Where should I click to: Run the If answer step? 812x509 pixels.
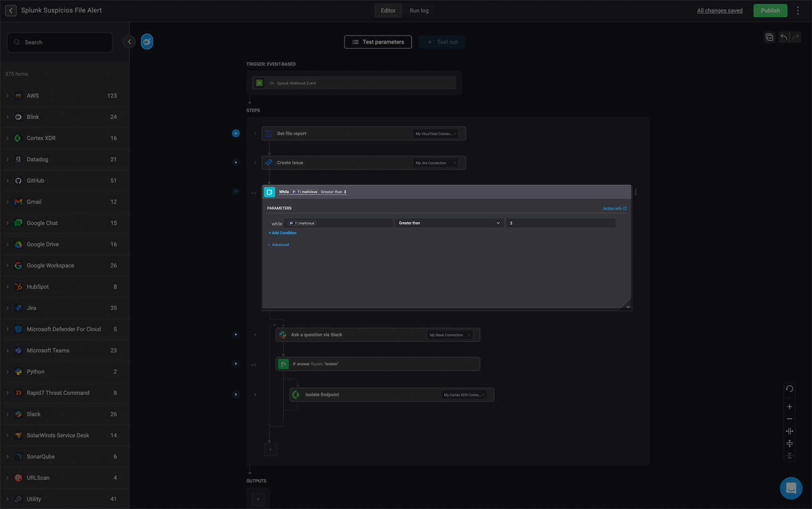coord(236,364)
